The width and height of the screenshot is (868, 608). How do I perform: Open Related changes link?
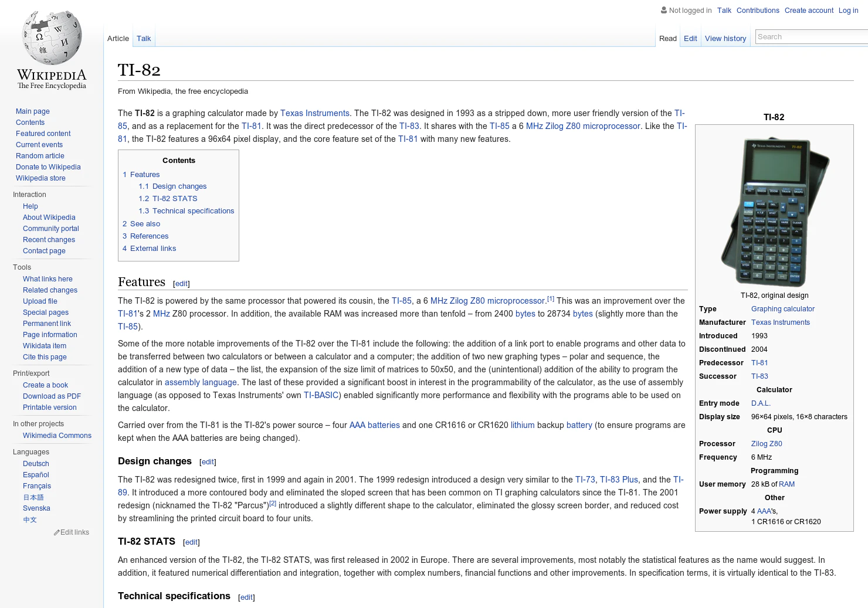[x=50, y=290]
